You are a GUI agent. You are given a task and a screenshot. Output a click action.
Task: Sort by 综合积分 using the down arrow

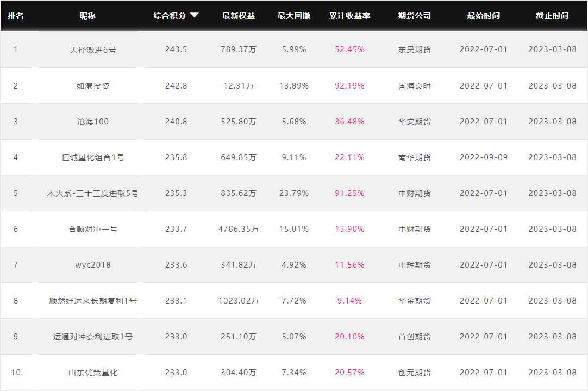[x=194, y=15]
